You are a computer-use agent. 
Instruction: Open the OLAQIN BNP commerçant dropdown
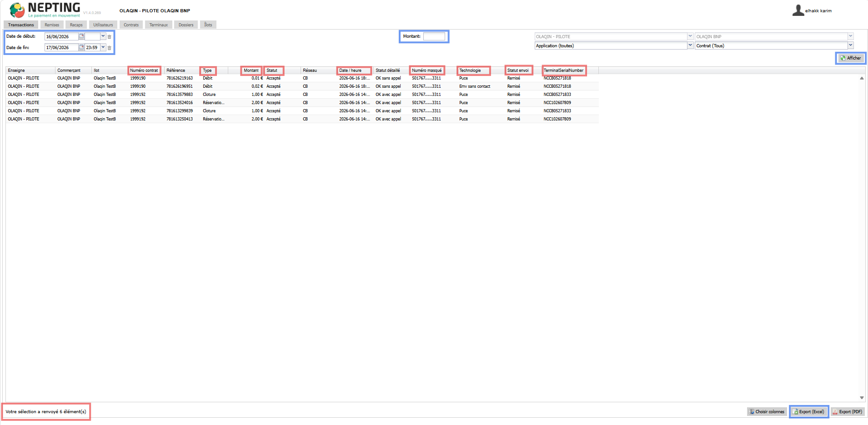pyautogui.click(x=850, y=36)
